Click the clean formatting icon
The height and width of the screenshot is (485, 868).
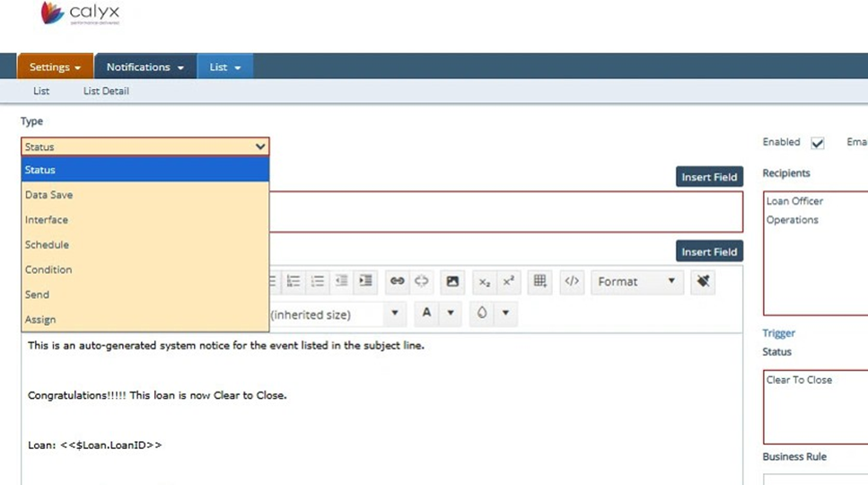tap(703, 281)
